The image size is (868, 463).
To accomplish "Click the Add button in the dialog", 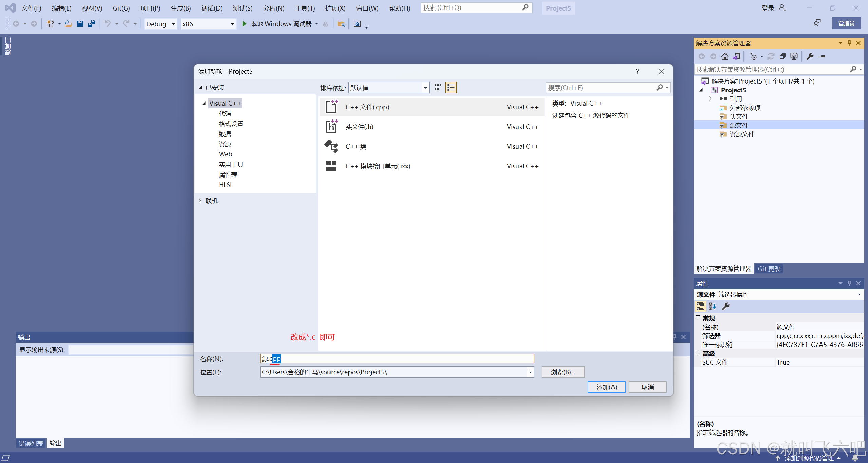I will tap(606, 387).
